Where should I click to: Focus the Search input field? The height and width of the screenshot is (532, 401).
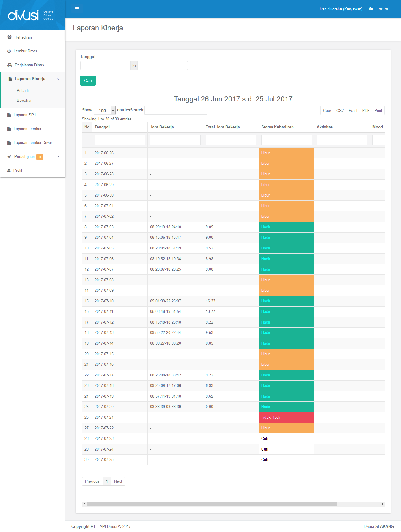point(175,110)
